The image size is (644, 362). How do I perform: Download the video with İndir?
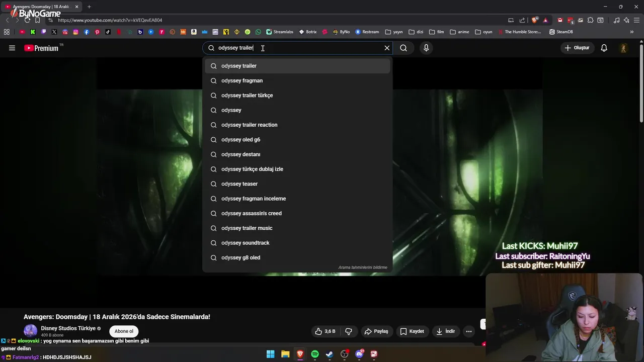[445, 331]
